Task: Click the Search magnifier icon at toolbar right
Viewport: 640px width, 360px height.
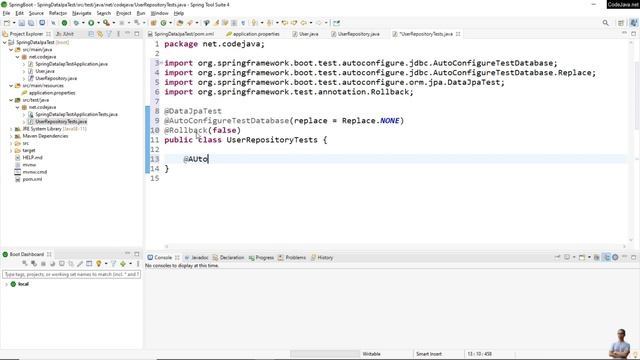Action: pos(606,23)
